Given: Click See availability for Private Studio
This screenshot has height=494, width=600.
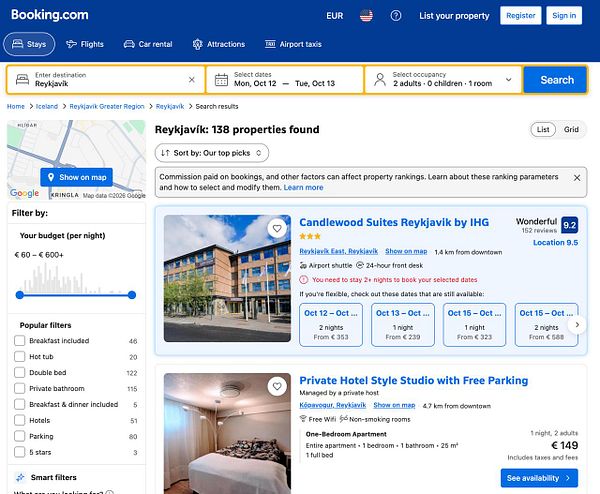Looking at the screenshot, I should coord(539,478).
